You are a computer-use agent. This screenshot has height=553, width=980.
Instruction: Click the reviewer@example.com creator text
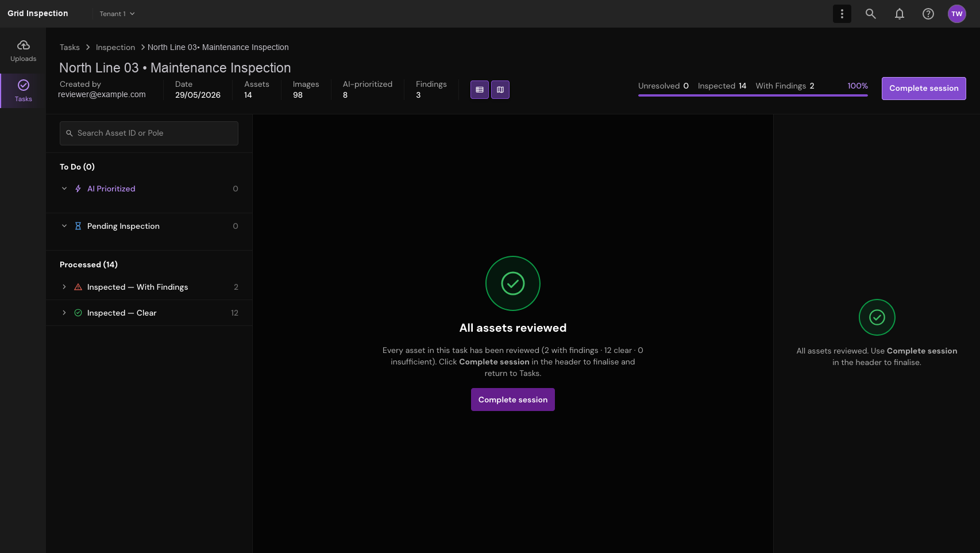[x=102, y=94]
